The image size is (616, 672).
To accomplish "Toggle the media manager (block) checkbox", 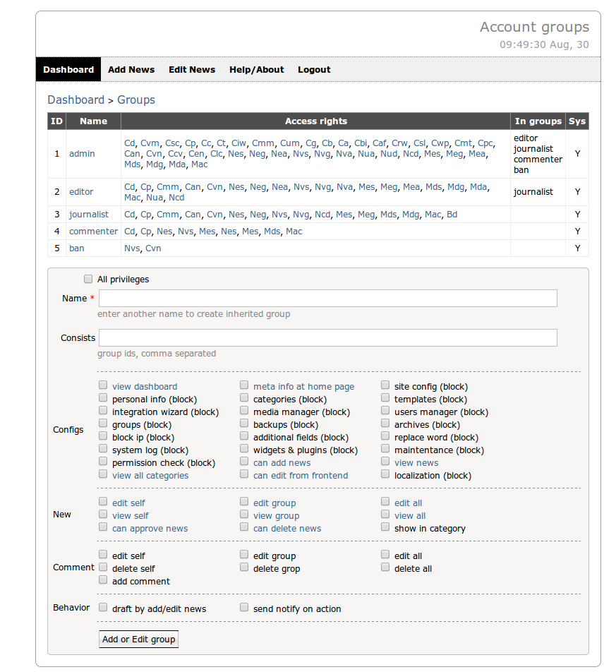I will (244, 411).
